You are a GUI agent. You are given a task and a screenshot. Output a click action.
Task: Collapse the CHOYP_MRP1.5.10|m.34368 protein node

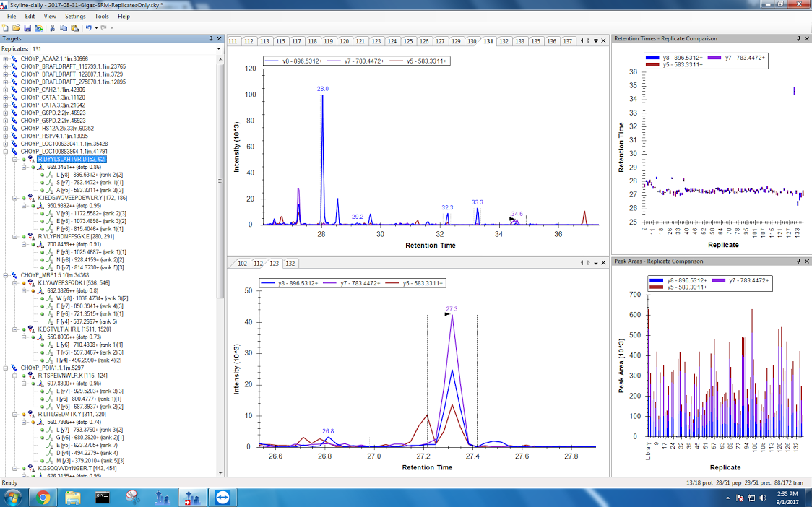7,275
